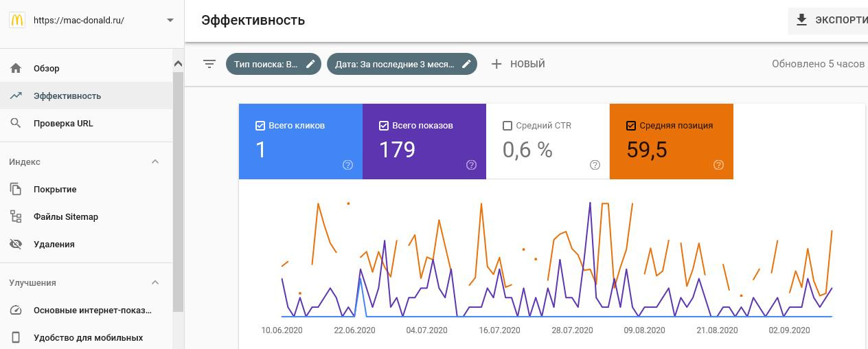The width and height of the screenshot is (868, 349).
Task: Click the sidebar scrollbar up arrow
Action: click(178, 64)
